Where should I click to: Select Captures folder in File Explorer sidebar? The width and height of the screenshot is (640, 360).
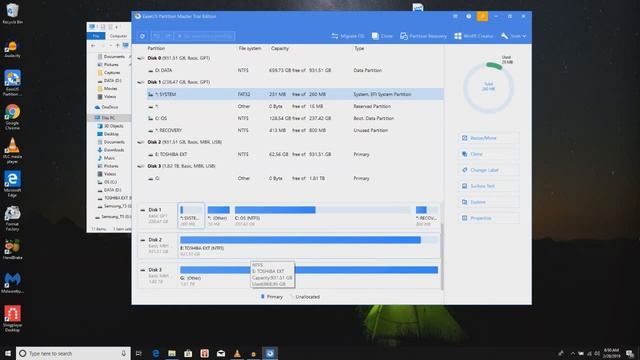click(x=109, y=73)
